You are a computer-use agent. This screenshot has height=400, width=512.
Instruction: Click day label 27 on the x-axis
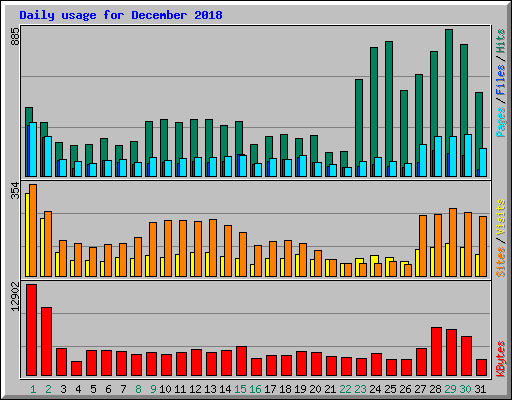420,389
